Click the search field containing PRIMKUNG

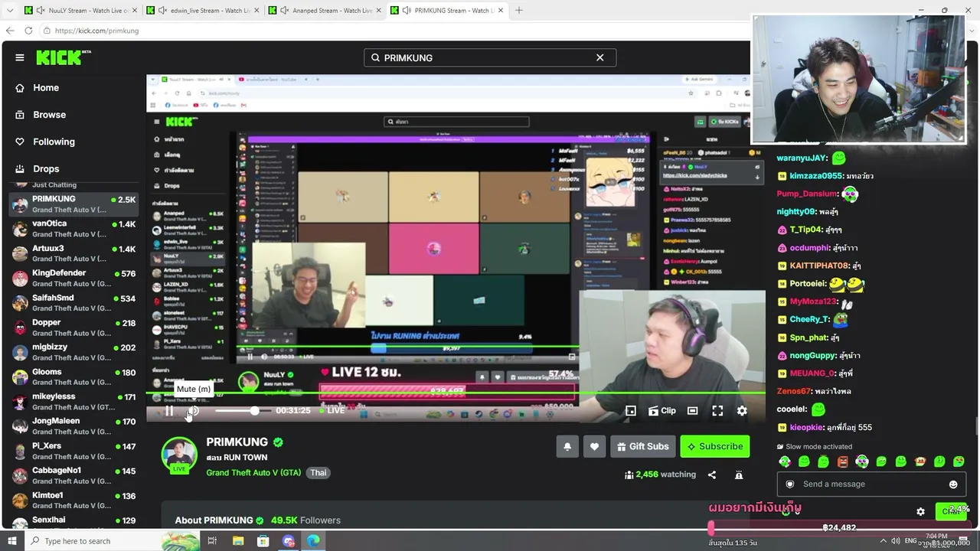point(490,57)
